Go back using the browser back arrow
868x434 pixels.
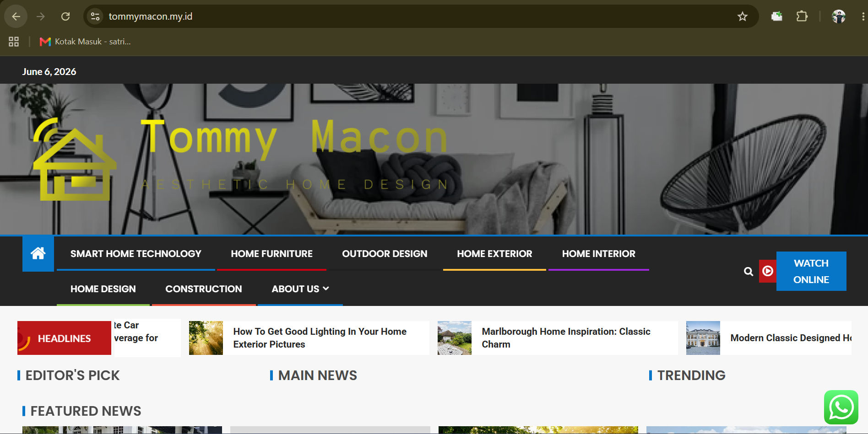tap(16, 16)
